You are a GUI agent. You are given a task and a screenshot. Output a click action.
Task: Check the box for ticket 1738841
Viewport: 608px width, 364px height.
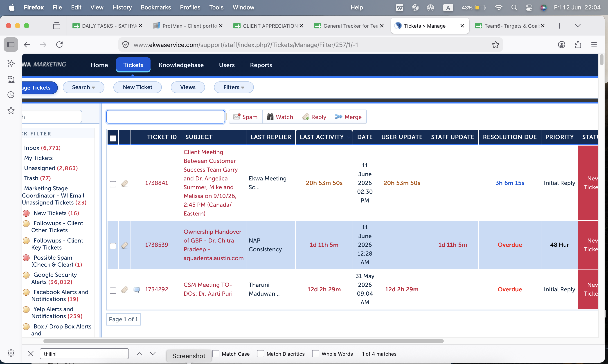[x=113, y=184]
